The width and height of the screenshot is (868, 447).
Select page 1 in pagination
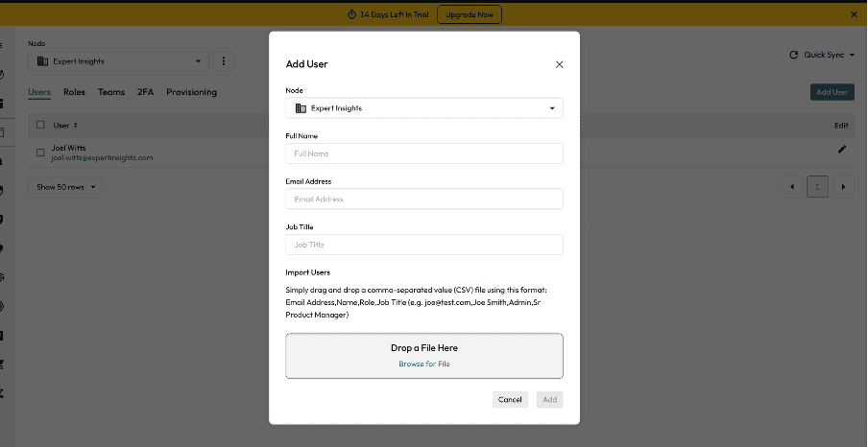(818, 187)
